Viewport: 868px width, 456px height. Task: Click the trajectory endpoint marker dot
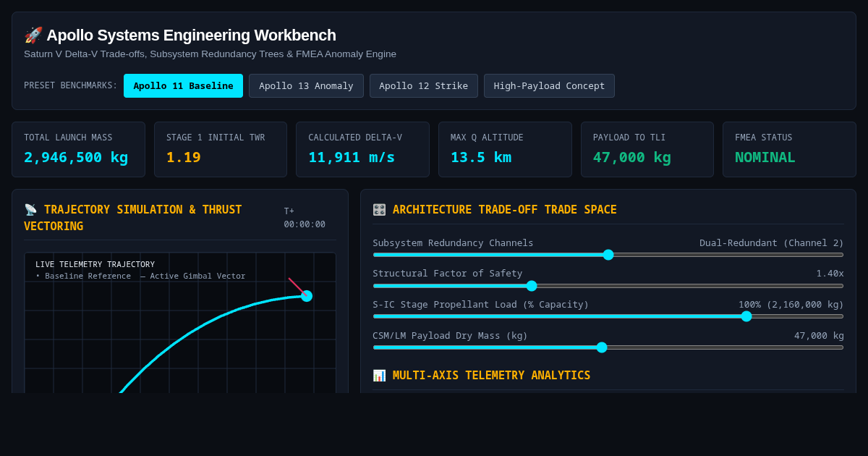[307, 296]
